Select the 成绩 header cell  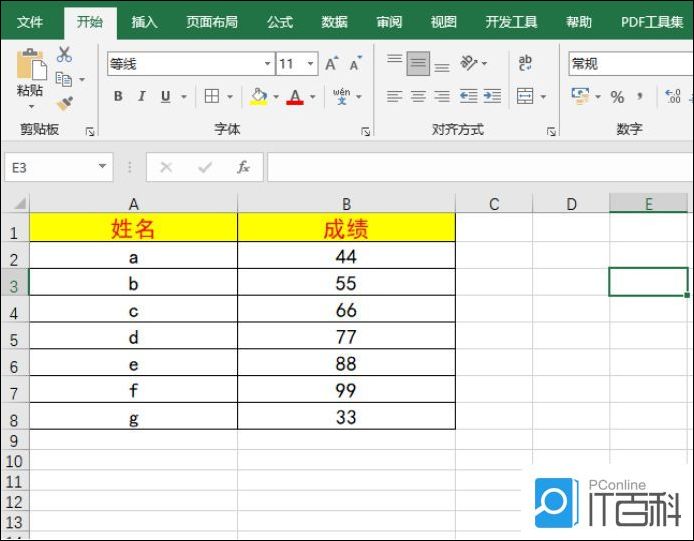pyautogui.click(x=346, y=228)
